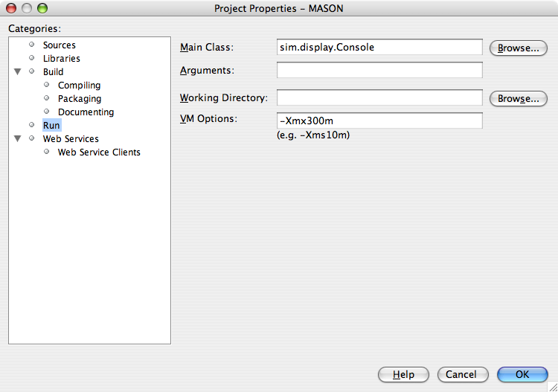This screenshot has height=392, width=558.
Task: Select the Sources category
Action: pos(59,45)
